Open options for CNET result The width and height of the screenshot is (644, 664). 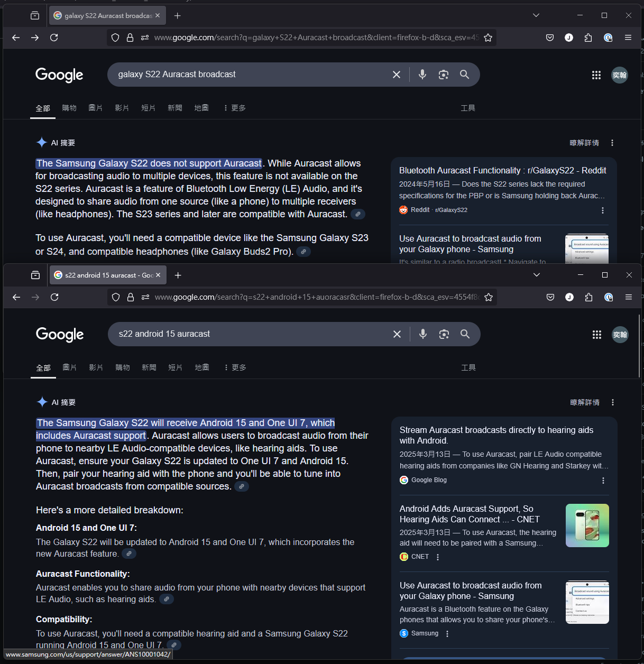pos(438,557)
